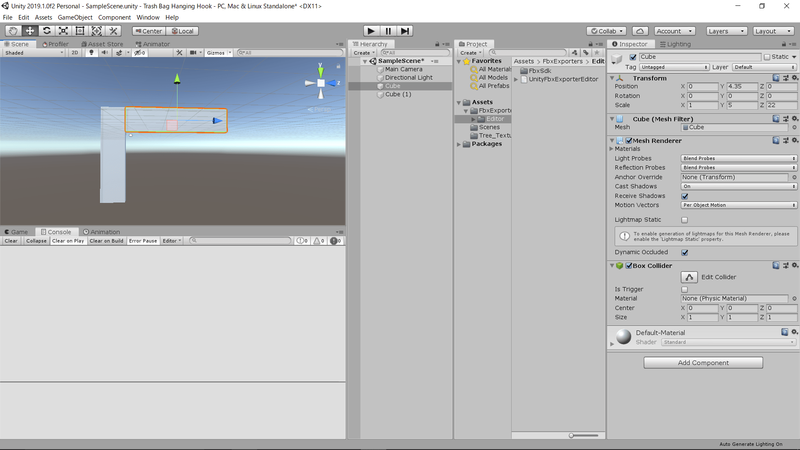Toggle Dynamic Occluded checkbox

(x=685, y=253)
